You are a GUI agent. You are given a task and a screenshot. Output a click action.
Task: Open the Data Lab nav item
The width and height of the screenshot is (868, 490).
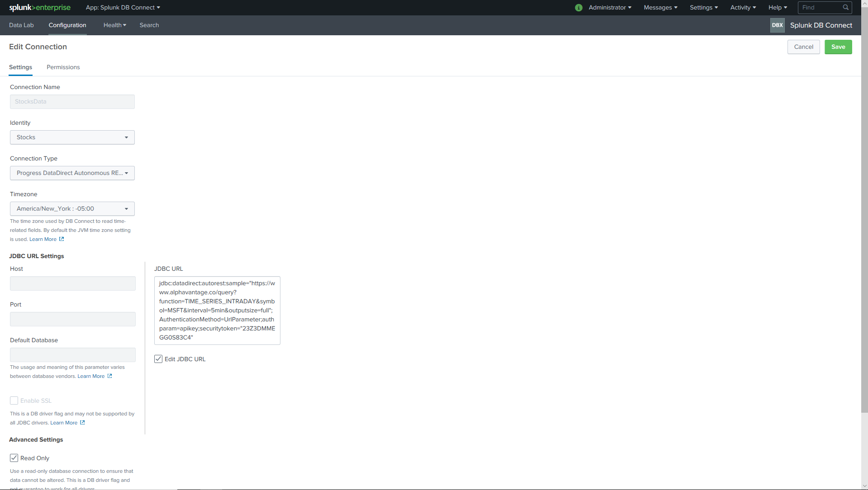(21, 25)
